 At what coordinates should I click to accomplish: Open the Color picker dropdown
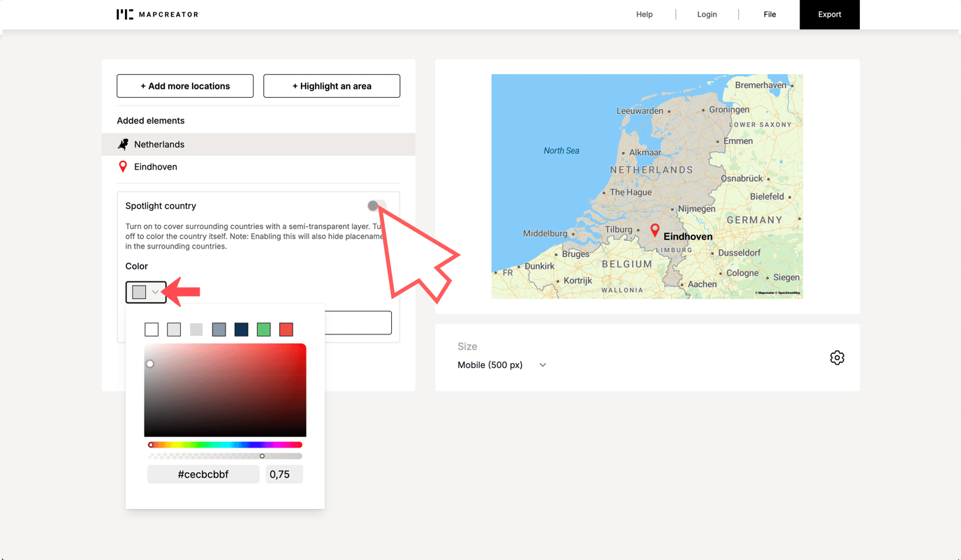[x=146, y=292]
